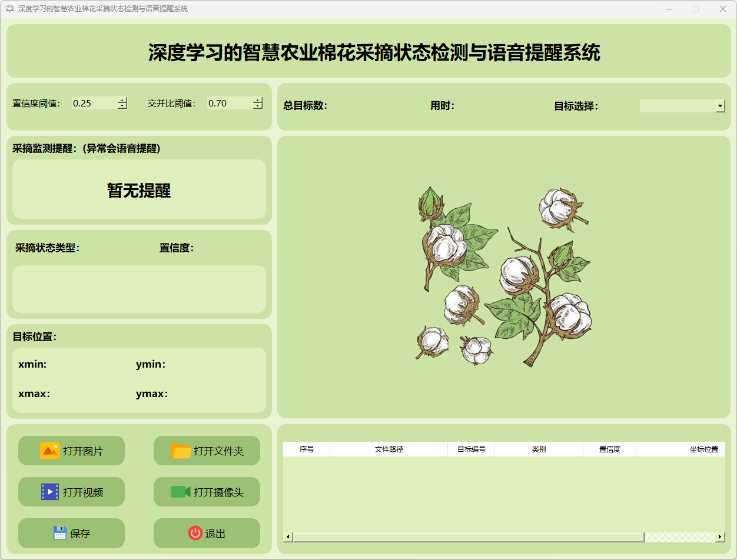Click the camera icon on 打开摄像头
The height and width of the screenshot is (560, 737).
coord(181,492)
